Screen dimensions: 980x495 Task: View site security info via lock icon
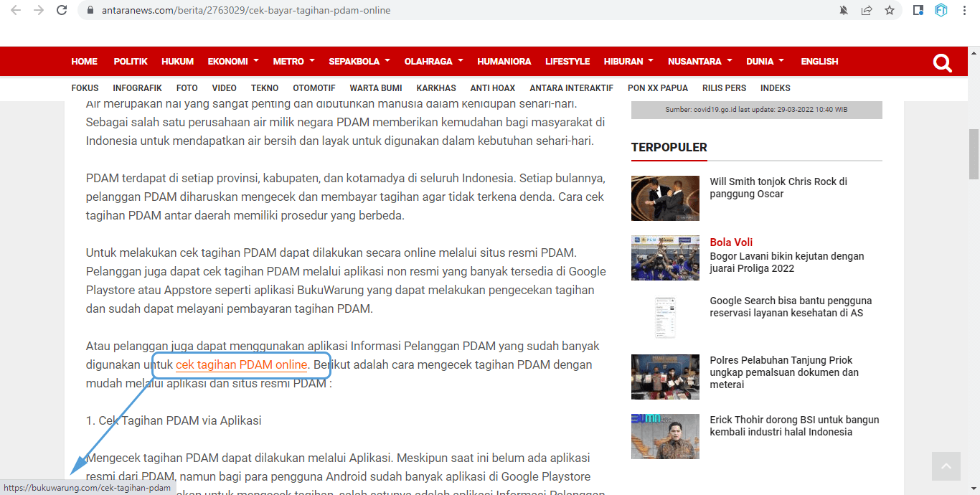(x=90, y=11)
